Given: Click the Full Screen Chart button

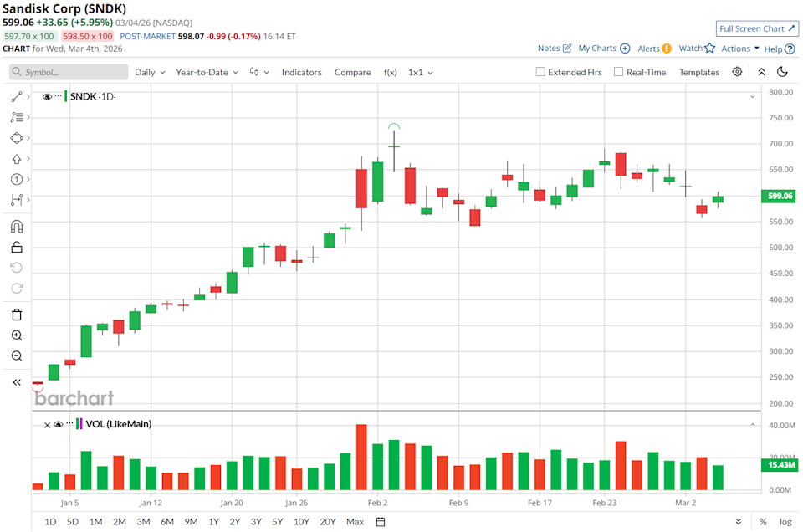Looking at the screenshot, I should tap(758, 28).
